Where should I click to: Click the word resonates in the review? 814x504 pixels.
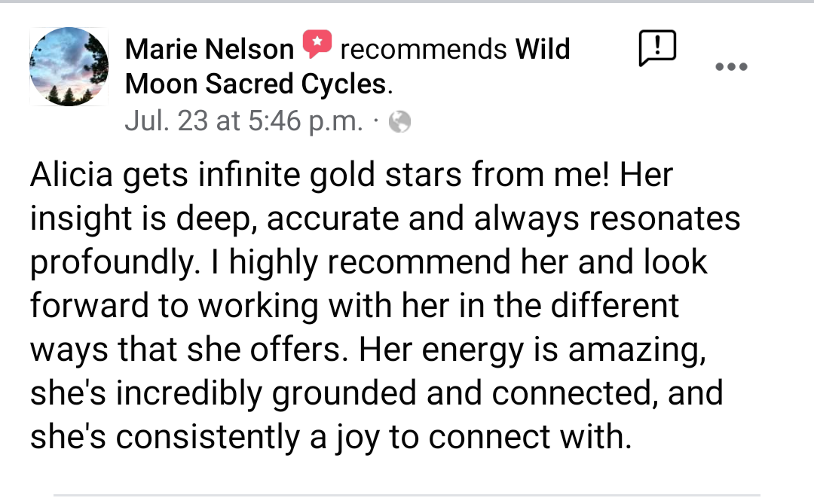[x=668, y=219]
